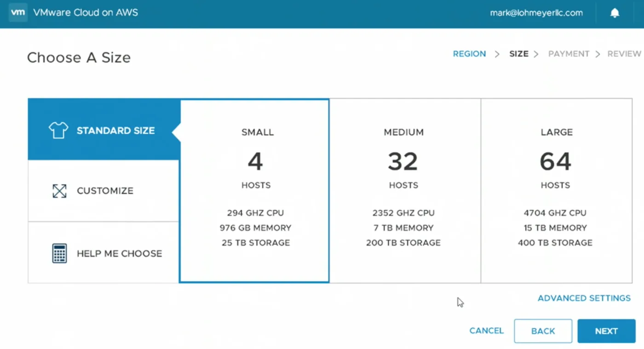
Task: Cancel the size selection
Action: coord(487,331)
